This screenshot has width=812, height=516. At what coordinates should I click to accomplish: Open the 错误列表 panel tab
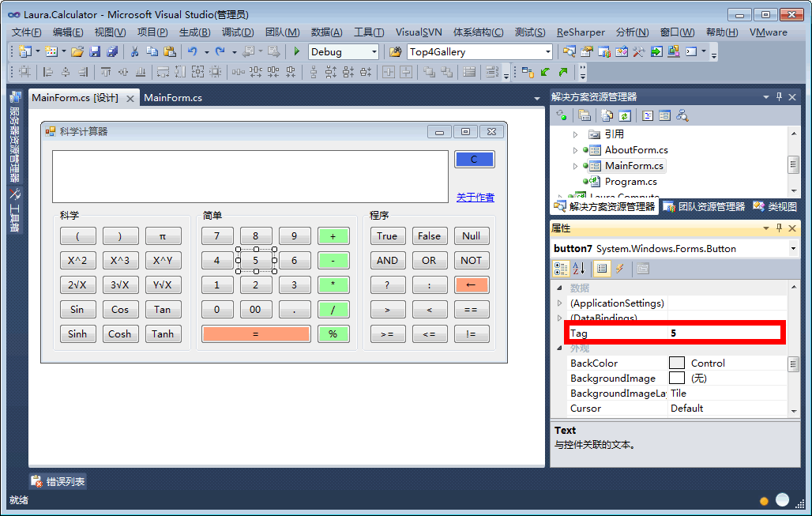pyautogui.click(x=58, y=482)
